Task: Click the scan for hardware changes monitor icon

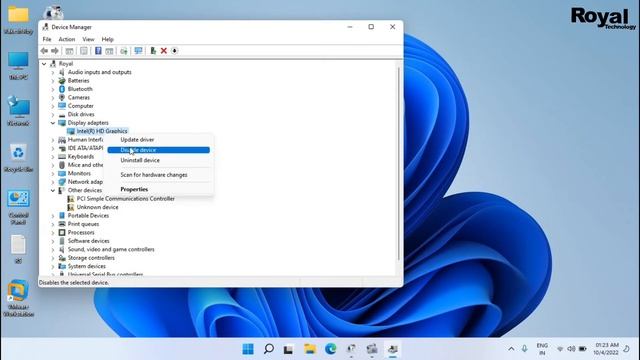Action: (138, 51)
